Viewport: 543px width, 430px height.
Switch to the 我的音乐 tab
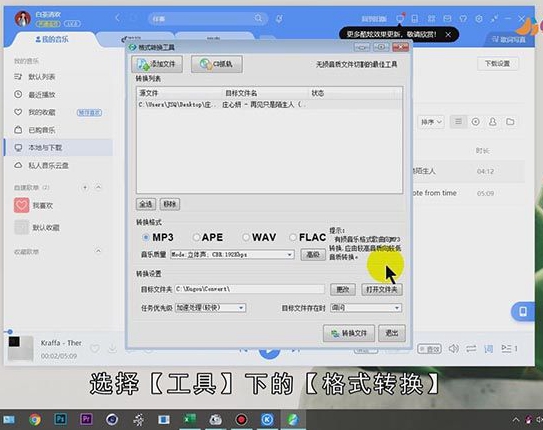52,39
